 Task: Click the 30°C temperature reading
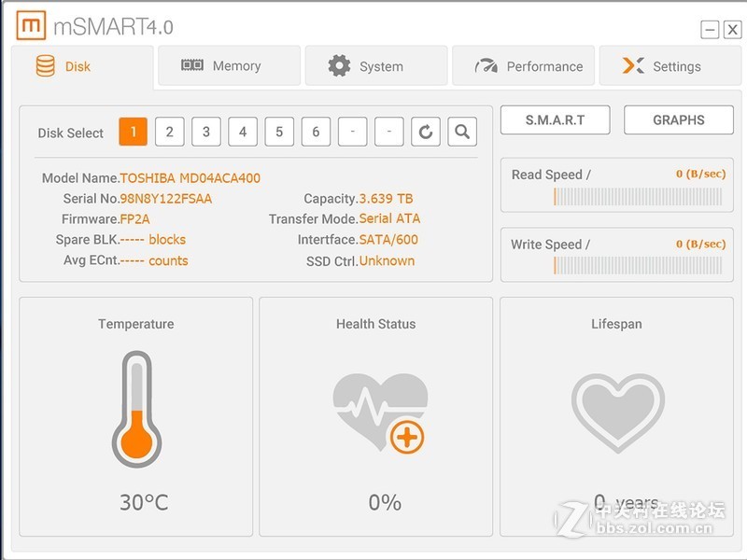click(144, 502)
